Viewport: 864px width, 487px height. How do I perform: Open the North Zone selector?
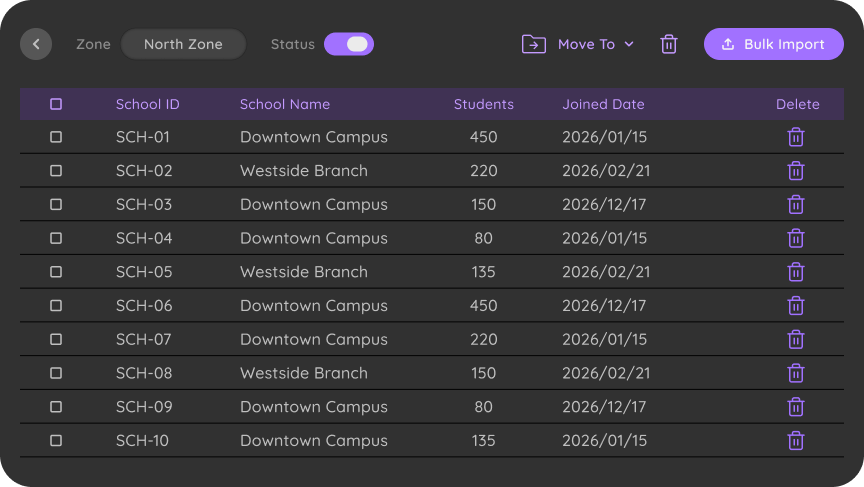183,44
